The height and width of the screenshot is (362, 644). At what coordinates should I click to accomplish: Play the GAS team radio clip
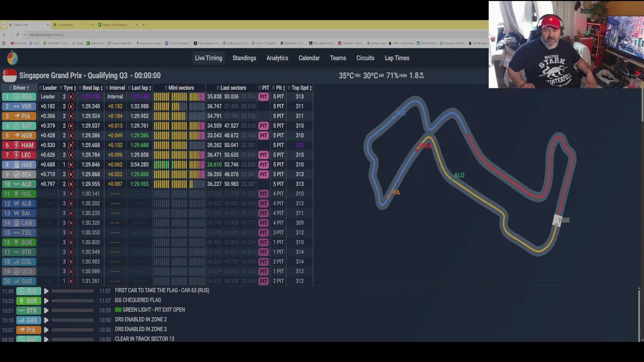pos(46,320)
